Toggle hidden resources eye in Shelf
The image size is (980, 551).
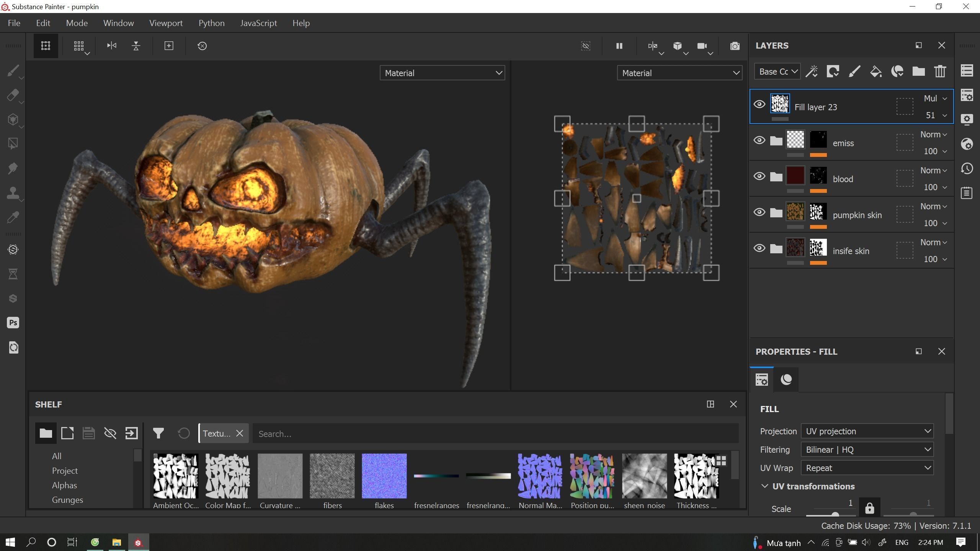(x=110, y=433)
